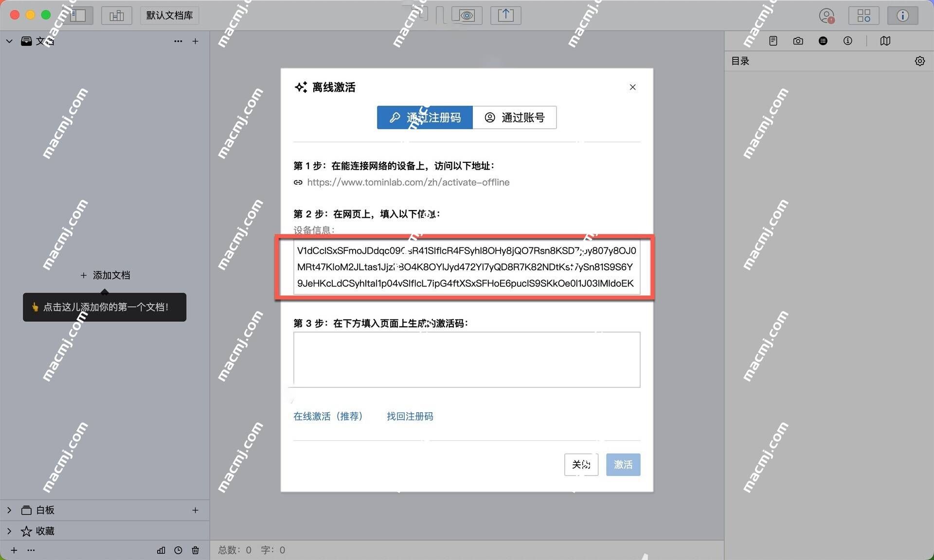
Task: Open the map icon in inspector
Action: (885, 41)
